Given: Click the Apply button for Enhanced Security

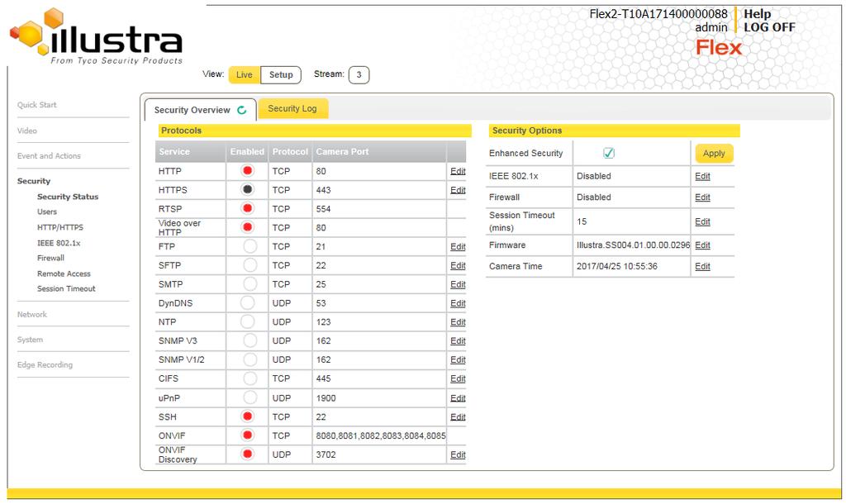Looking at the screenshot, I should 714,153.
